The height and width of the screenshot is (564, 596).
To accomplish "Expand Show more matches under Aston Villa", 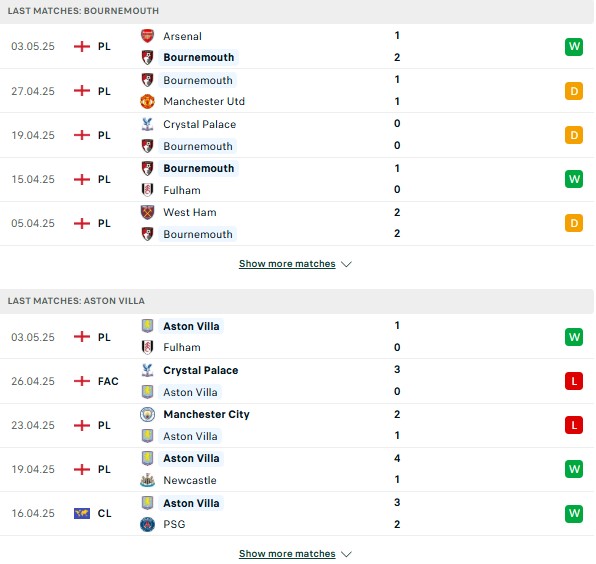I will (287, 554).
